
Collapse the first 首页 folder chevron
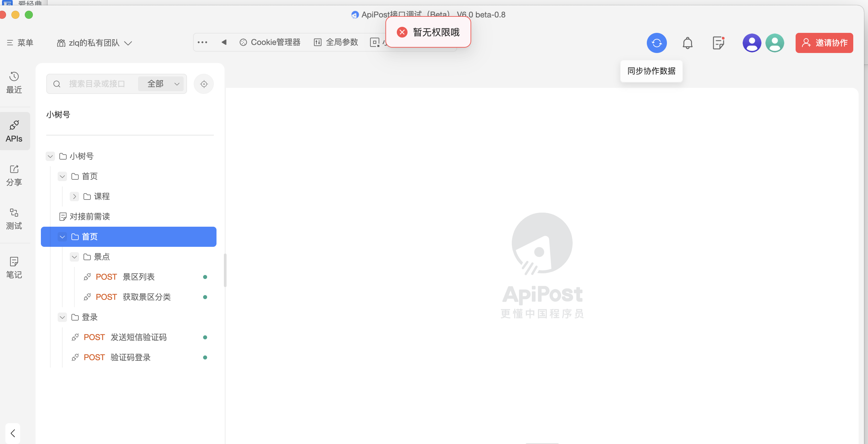pyautogui.click(x=62, y=176)
